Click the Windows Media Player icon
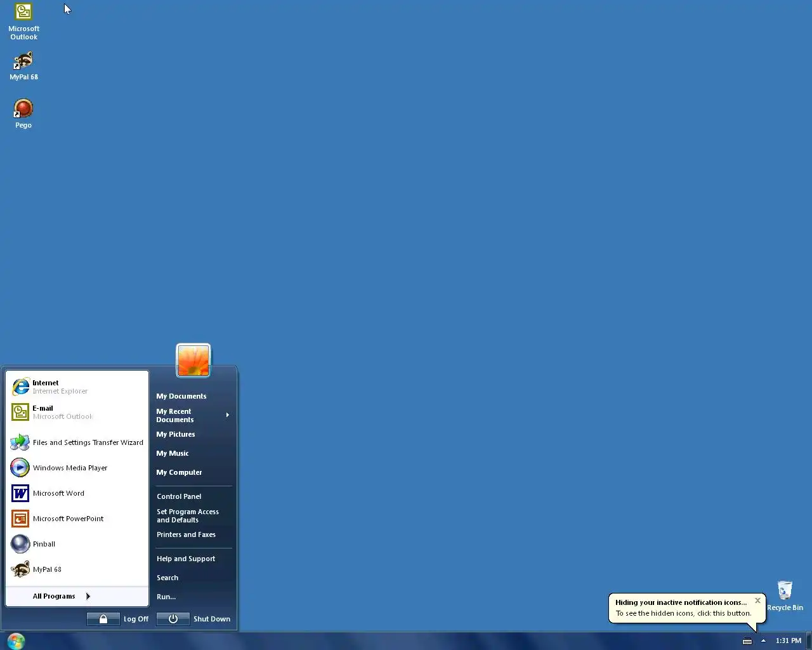This screenshot has width=812, height=650. (20, 468)
